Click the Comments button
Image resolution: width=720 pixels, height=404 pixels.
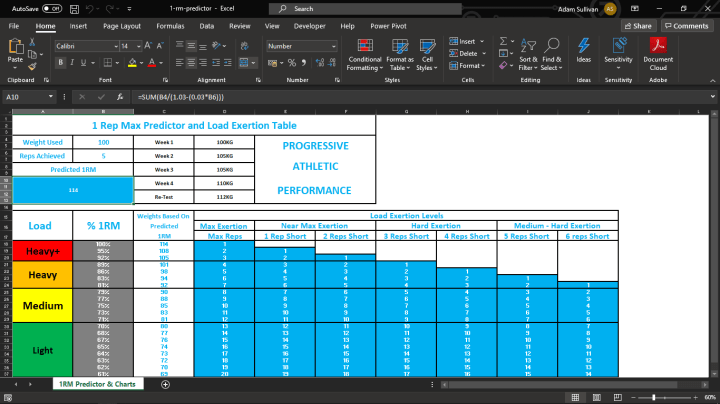pos(686,26)
